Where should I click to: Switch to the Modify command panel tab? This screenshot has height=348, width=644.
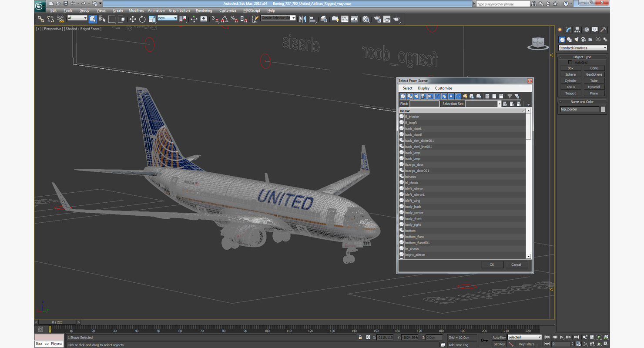coord(569,30)
